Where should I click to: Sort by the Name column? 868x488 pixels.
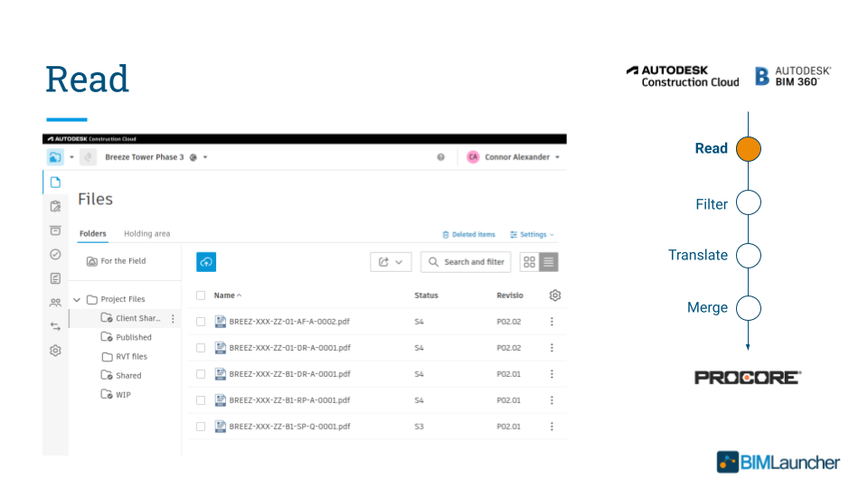(x=228, y=296)
